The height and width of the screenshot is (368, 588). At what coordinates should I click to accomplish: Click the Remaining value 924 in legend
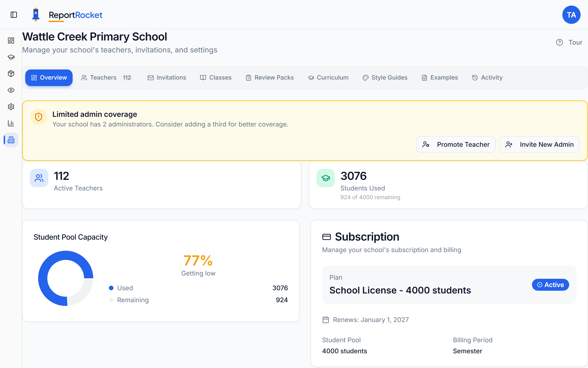[282, 300]
